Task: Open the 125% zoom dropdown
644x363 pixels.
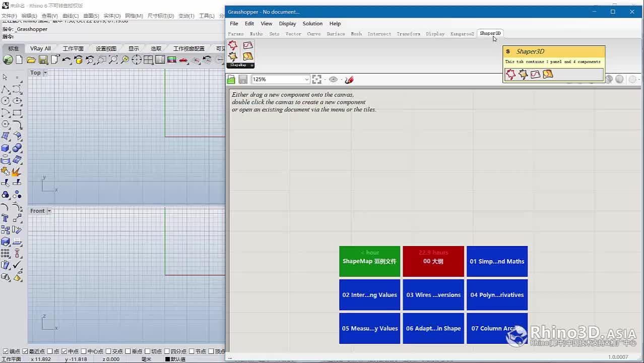Action: [x=306, y=79]
